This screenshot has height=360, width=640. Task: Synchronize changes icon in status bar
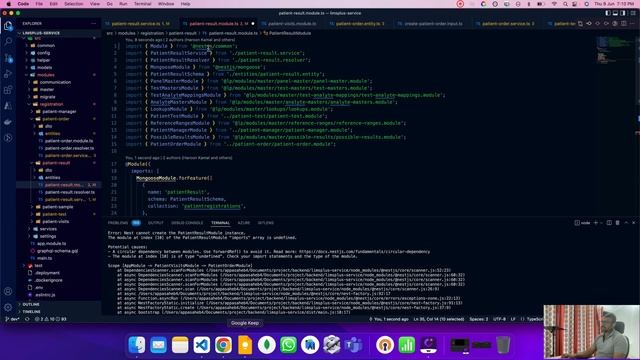click(27, 319)
